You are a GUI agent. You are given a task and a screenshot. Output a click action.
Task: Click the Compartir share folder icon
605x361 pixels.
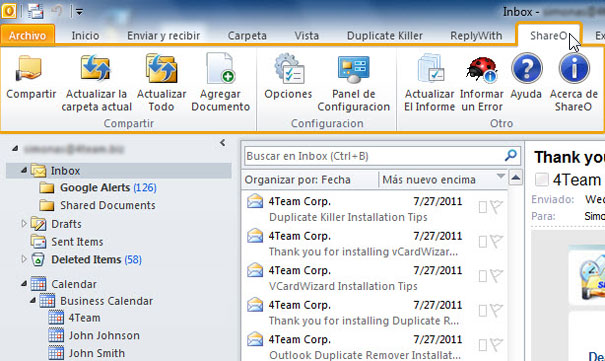point(29,69)
